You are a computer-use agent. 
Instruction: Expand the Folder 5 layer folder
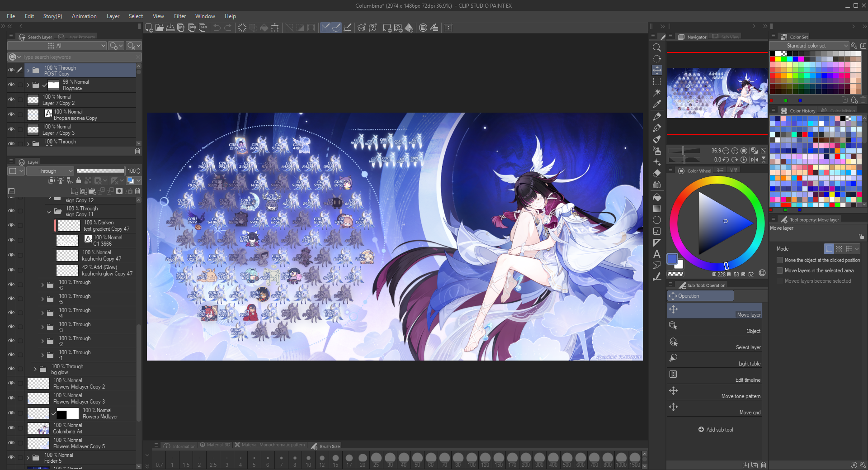28,458
